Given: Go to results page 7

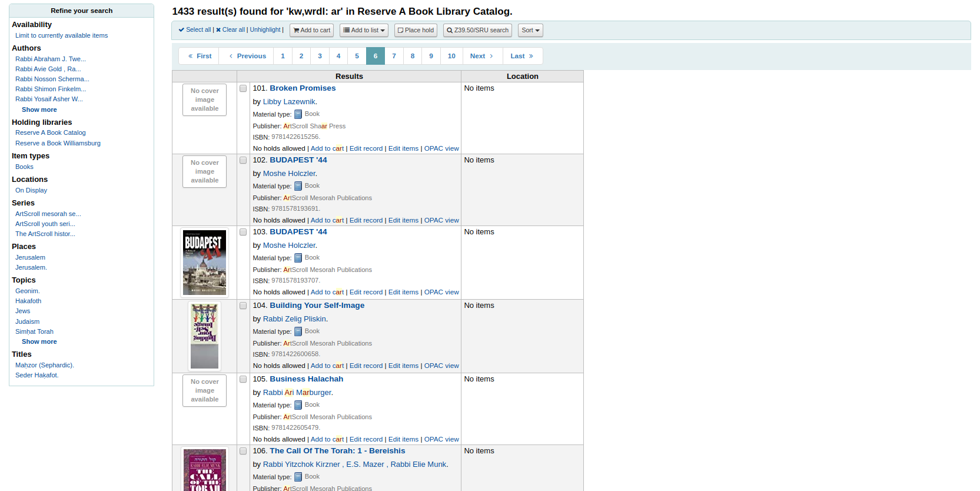Looking at the screenshot, I should point(394,56).
